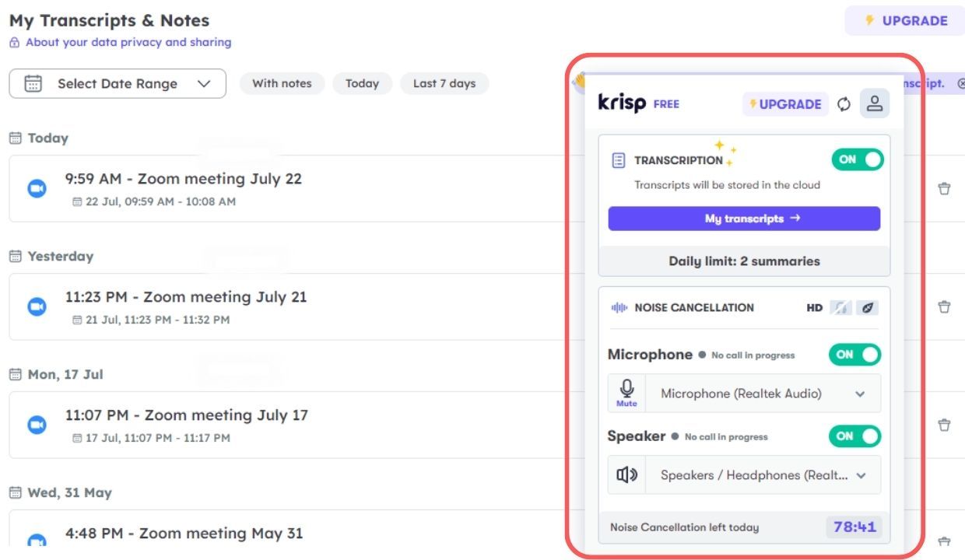Click the UPGRADE button in the page header
Image resolution: width=965 pixels, height=560 pixels.
906,21
